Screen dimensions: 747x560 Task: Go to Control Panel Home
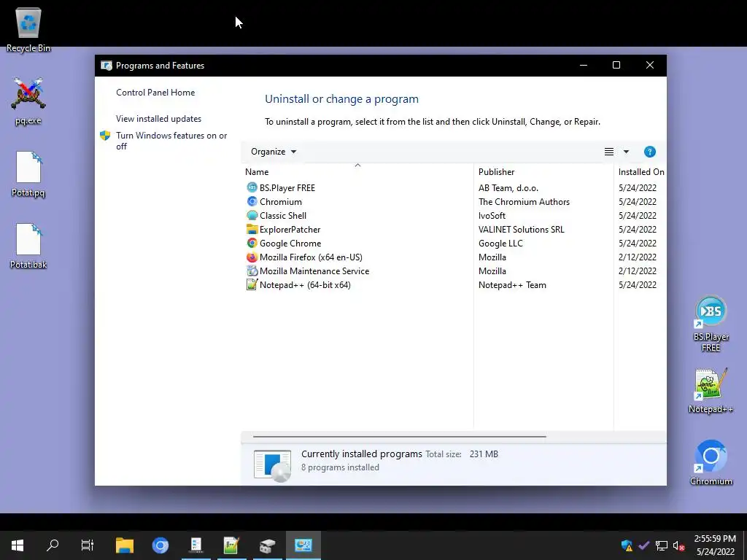click(x=155, y=93)
